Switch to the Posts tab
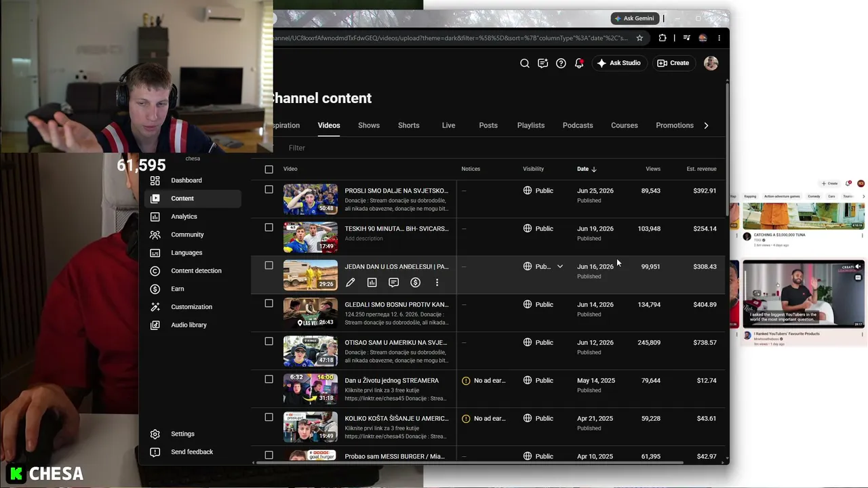The height and width of the screenshot is (488, 868). tap(488, 125)
